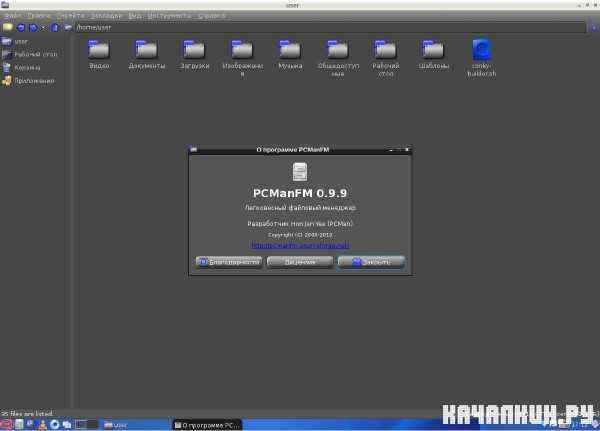600x431 pixels.
Task: Open the Справка menu
Action: pyautogui.click(x=212, y=16)
